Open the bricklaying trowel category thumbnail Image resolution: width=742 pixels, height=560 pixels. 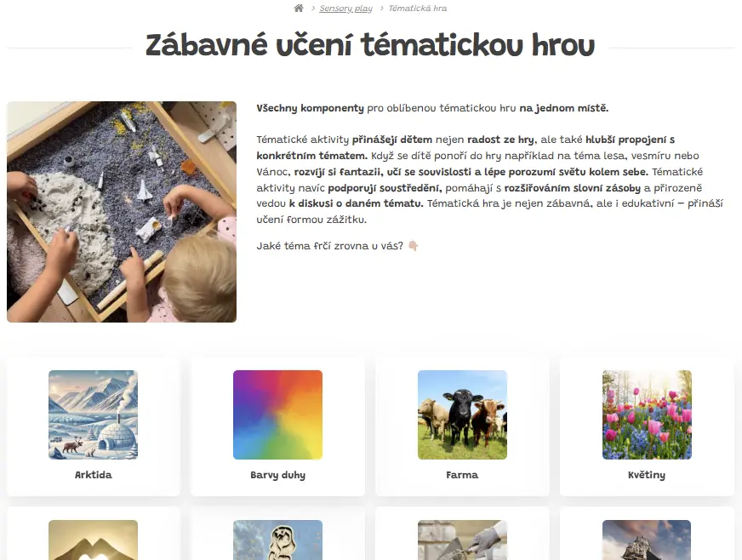tap(462, 540)
